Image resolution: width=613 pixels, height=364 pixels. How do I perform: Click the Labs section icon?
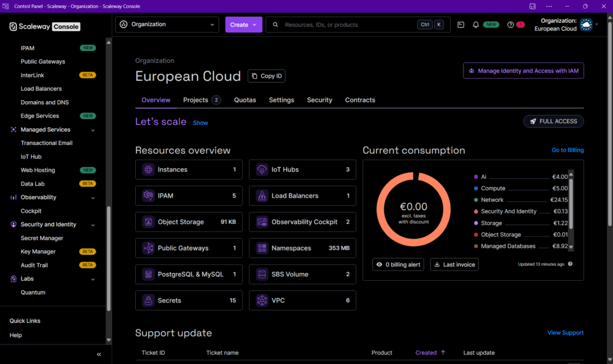tap(14, 279)
